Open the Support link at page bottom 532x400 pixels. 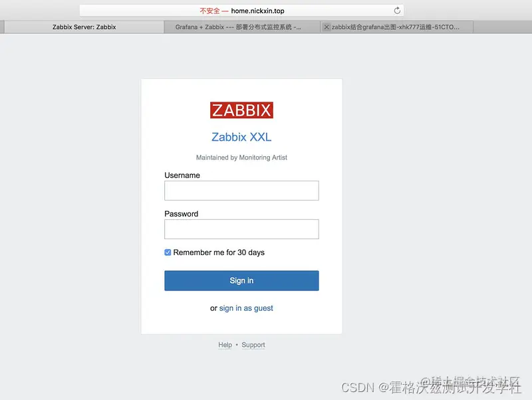pos(253,345)
